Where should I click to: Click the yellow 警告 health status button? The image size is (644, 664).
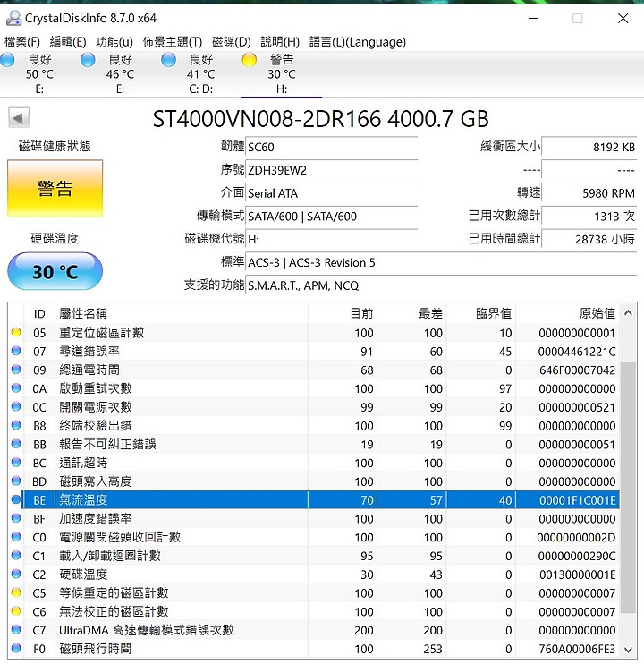55,189
